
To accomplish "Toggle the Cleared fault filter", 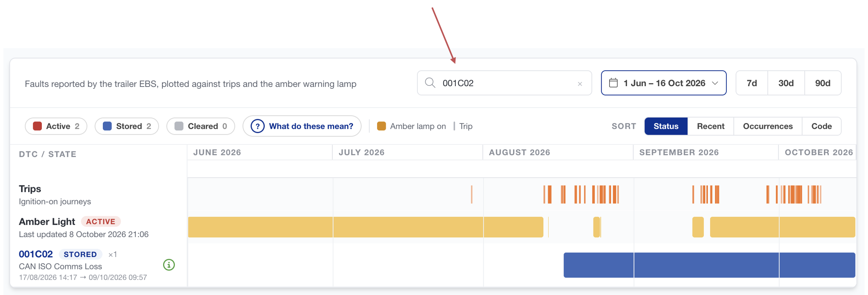I will (201, 126).
